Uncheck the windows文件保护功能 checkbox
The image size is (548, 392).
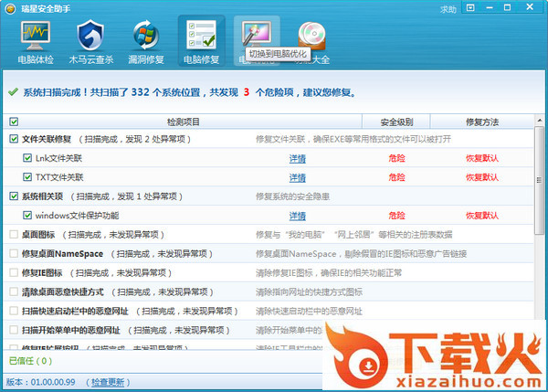[x=27, y=215]
